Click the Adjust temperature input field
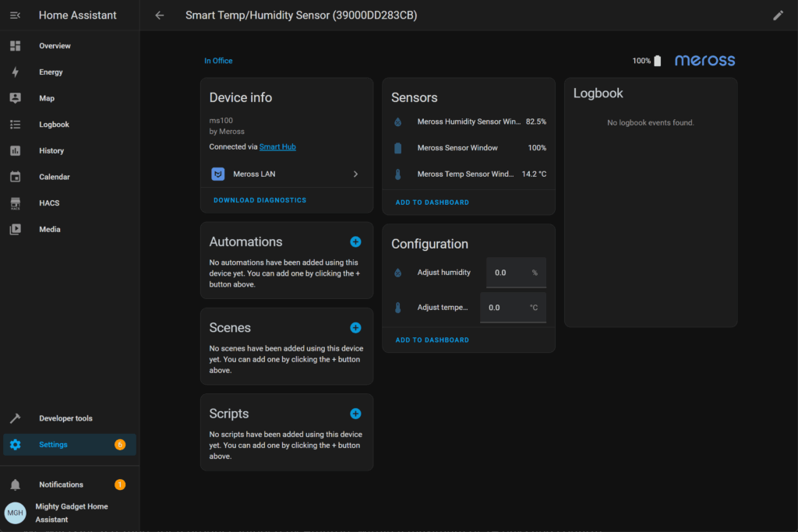798x532 pixels. (x=505, y=308)
